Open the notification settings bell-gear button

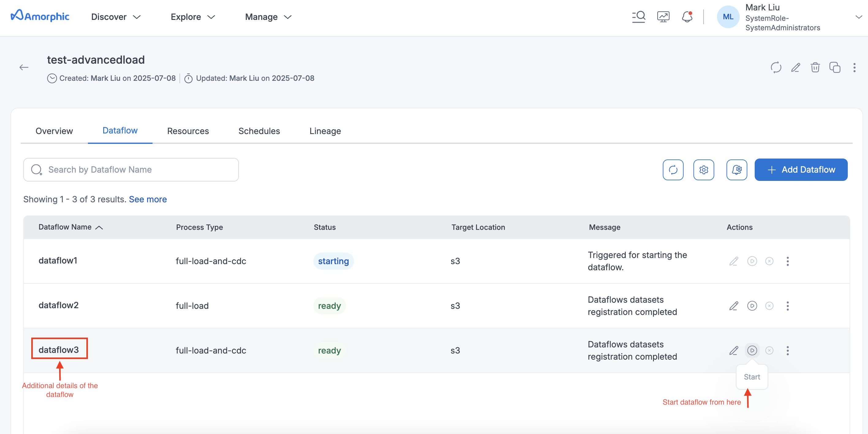tap(736, 170)
